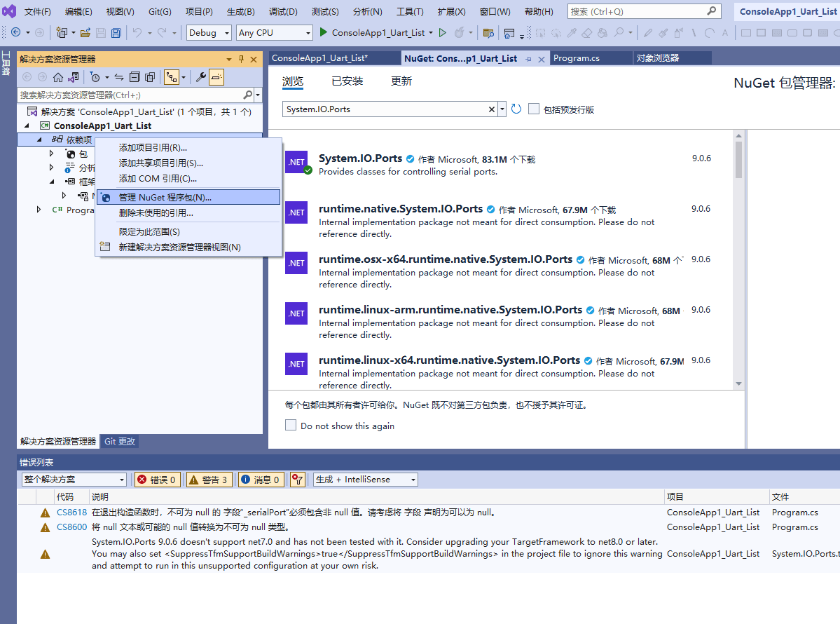Open the 整个解决方案 scope dropdown

coord(74,480)
